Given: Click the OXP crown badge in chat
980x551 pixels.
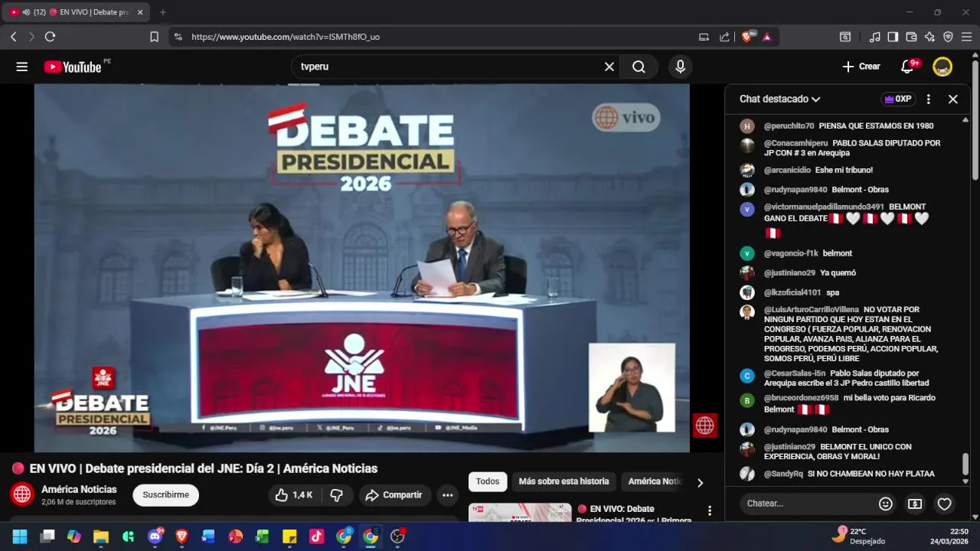Looking at the screenshot, I should (898, 99).
